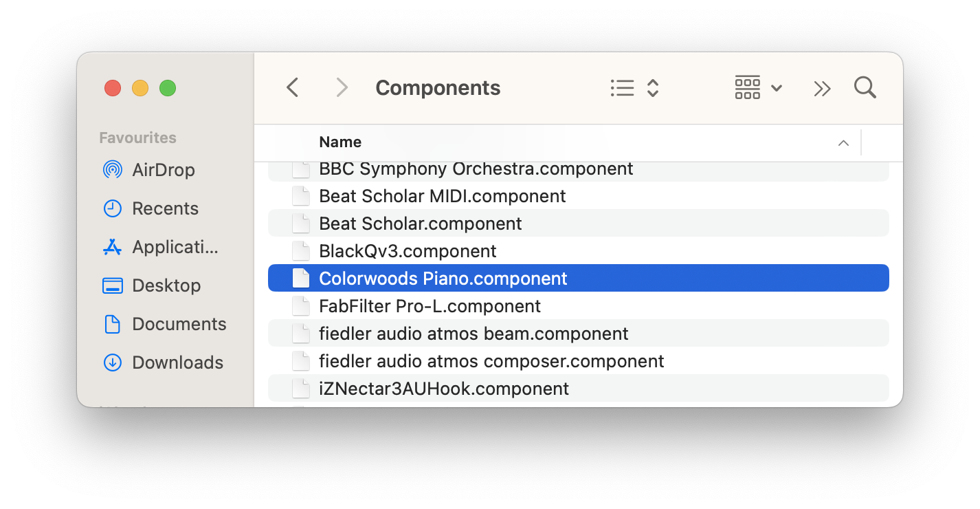Sort files by Name column header

point(340,142)
